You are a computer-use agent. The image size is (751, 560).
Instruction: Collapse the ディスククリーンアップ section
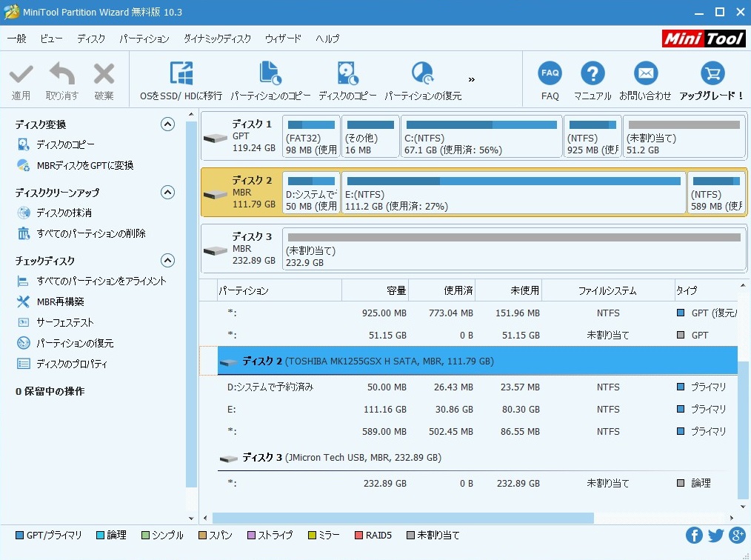tap(168, 193)
